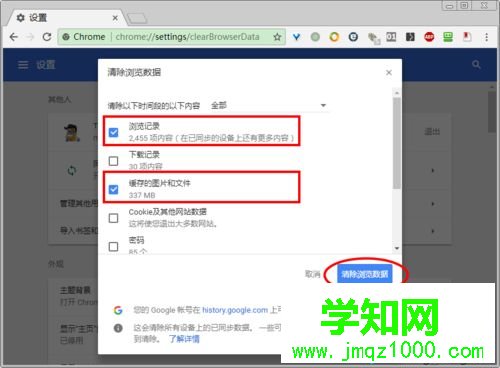
Task: Check the 密码 checkbox
Action: pyautogui.click(x=114, y=247)
